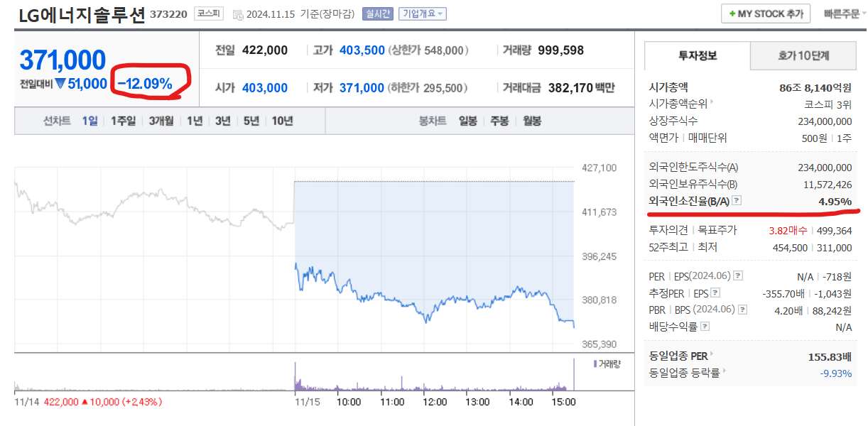
Task: Click the 실시간 real-time badge
Action: click(376, 13)
